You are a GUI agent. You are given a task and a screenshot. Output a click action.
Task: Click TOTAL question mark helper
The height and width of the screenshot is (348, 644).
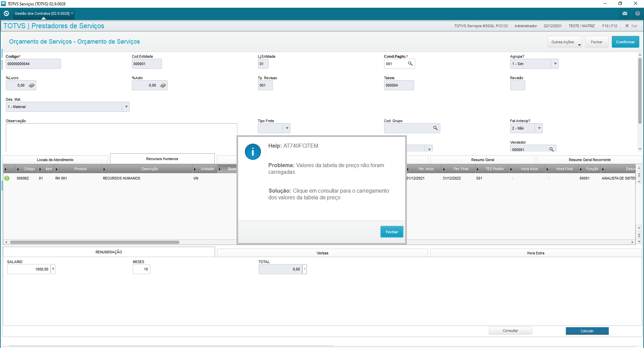pyautogui.click(x=305, y=269)
